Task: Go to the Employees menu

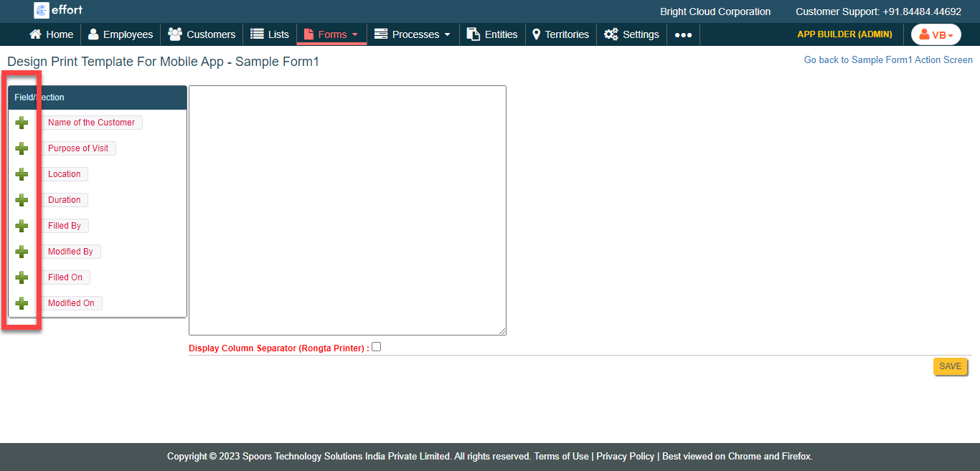Action: (x=121, y=34)
